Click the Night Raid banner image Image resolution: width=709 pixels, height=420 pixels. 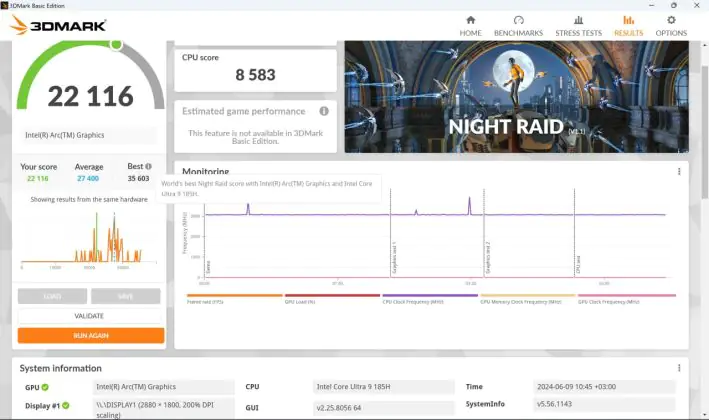(x=516, y=97)
